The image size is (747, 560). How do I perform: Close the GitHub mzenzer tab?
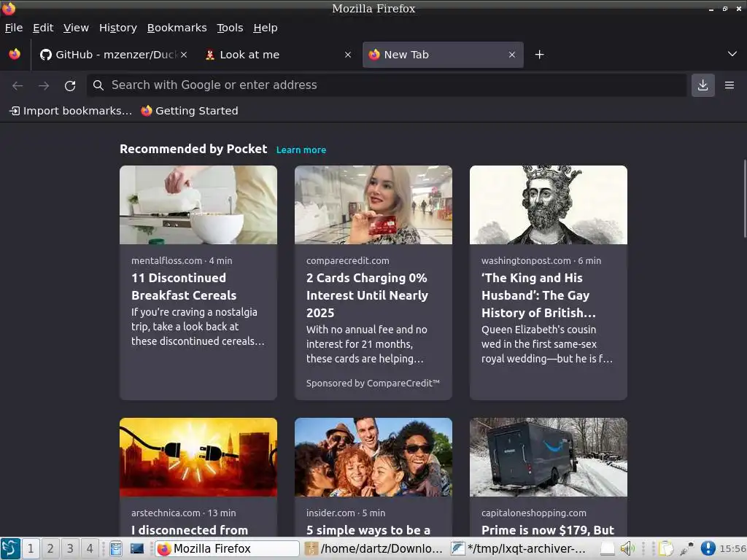pos(184,55)
